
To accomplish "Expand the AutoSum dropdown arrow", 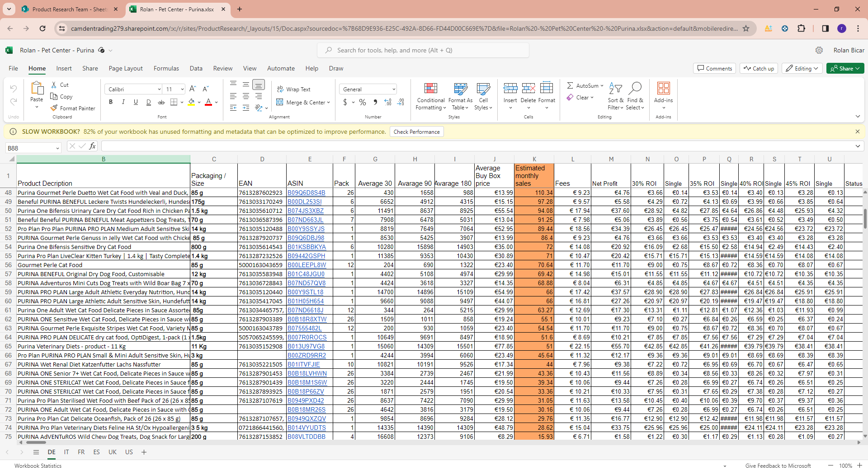I will [602, 85].
